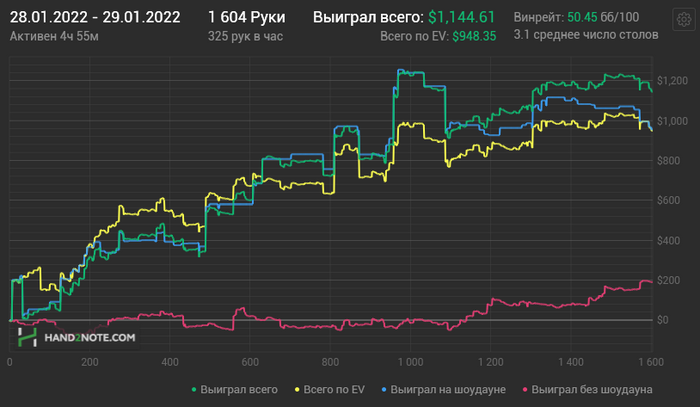The height and width of the screenshot is (407, 700).
Task: Toggle the 'Выиграл на шоудауне' legend series
Action: pos(444,390)
